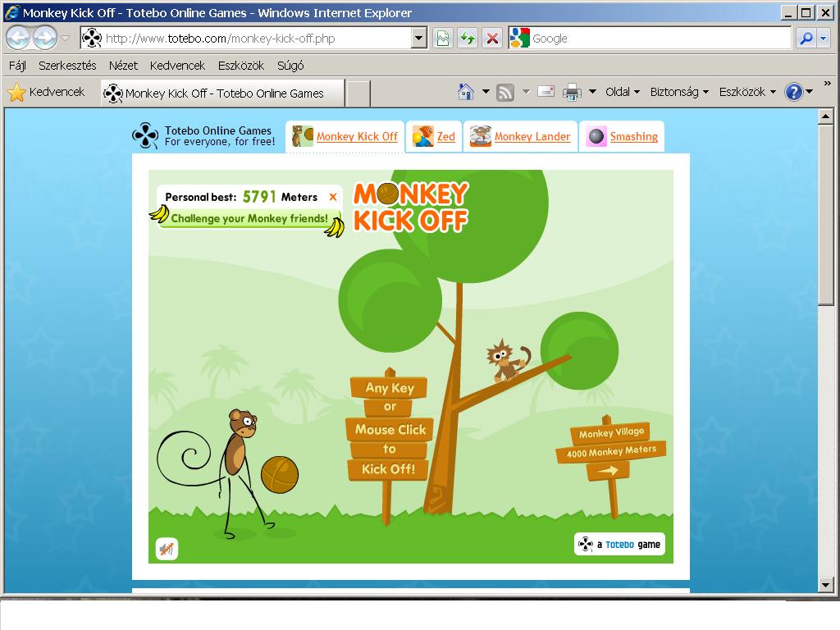Click the Mouse Click wooden sign
This screenshot has width=840, height=630.
[390, 429]
